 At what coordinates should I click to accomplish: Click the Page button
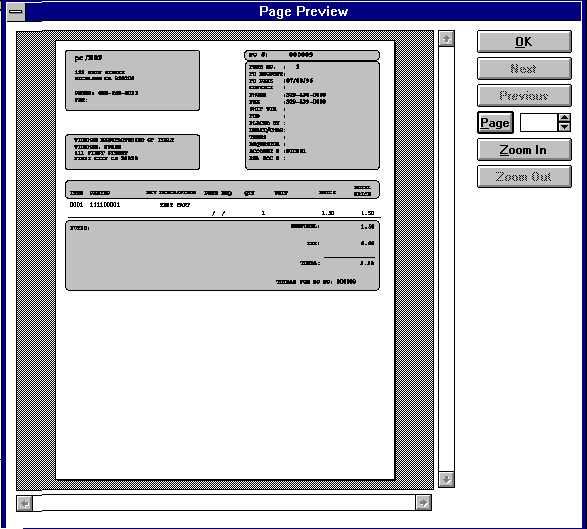pyautogui.click(x=495, y=122)
